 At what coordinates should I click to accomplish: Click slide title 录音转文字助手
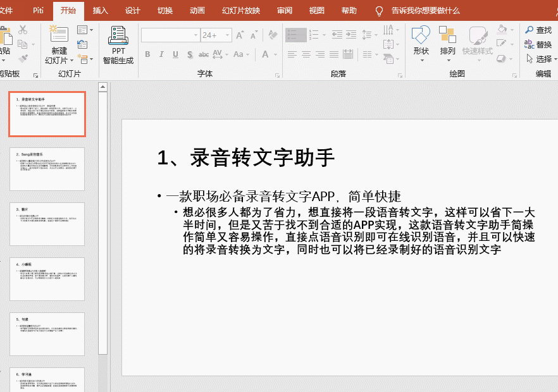pos(262,157)
